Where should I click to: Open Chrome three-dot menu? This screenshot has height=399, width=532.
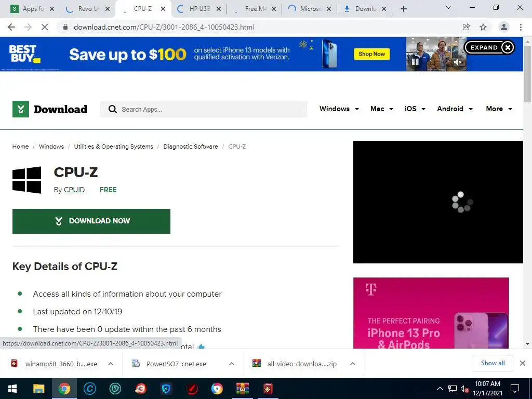(521, 27)
